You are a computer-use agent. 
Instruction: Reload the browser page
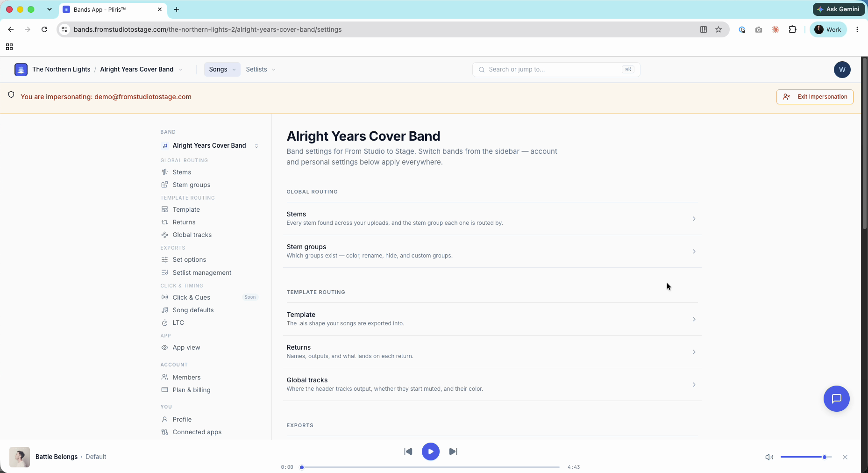click(x=44, y=29)
